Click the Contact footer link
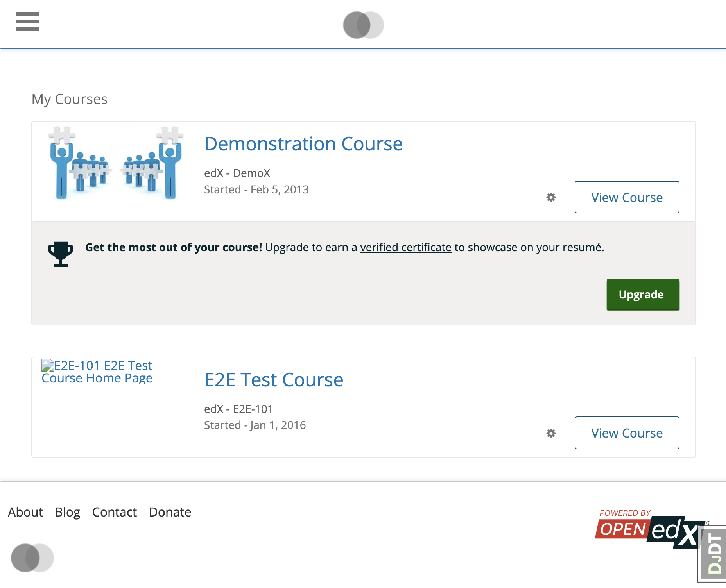The image size is (726, 588). (x=114, y=512)
